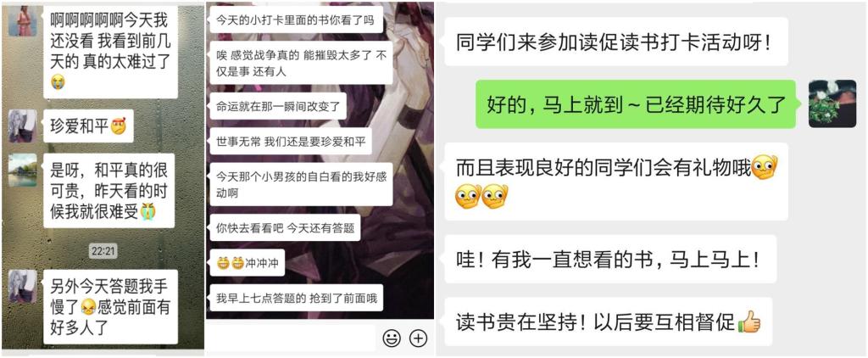Tap the 22:21 timestamp label

103,251
